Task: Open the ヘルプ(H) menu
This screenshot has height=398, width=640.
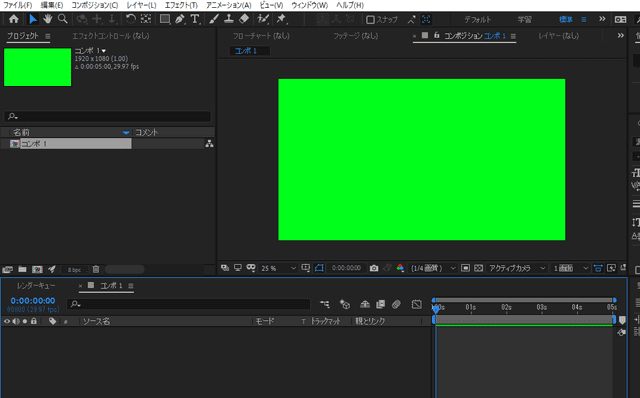Action: pos(350,5)
